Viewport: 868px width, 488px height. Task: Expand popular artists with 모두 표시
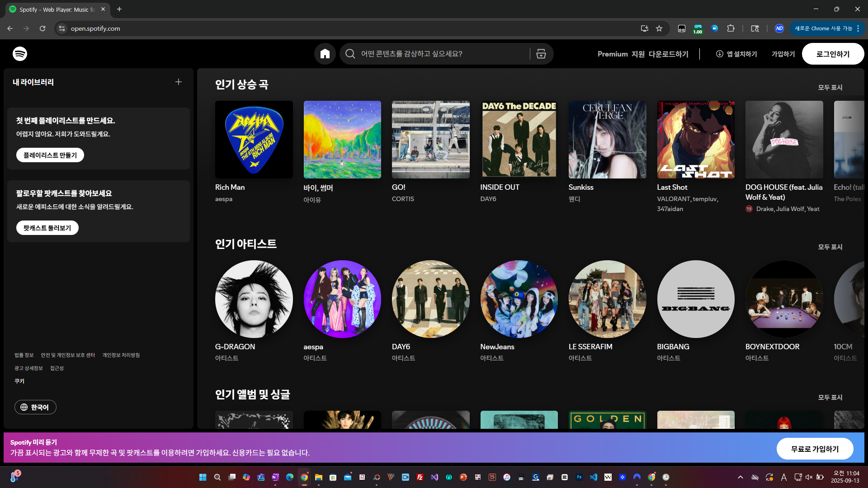[x=830, y=247]
